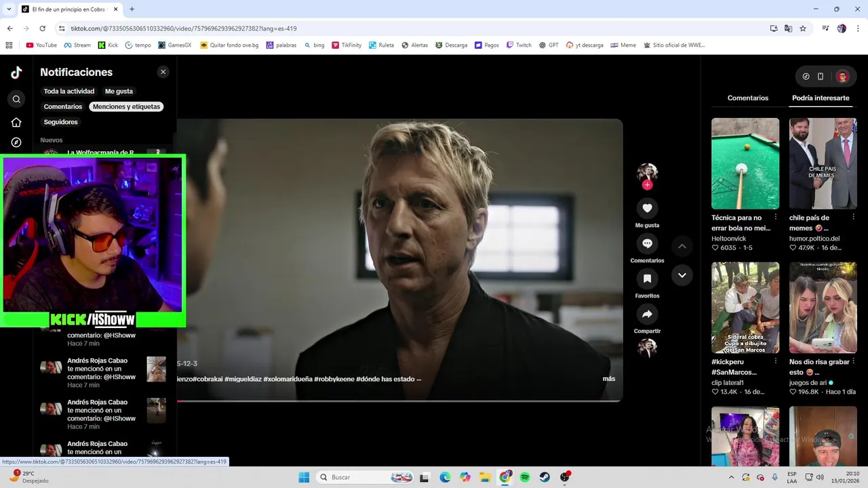This screenshot has height=488, width=868.
Task: Click the #robbykeene hashtag
Action: tap(334, 379)
